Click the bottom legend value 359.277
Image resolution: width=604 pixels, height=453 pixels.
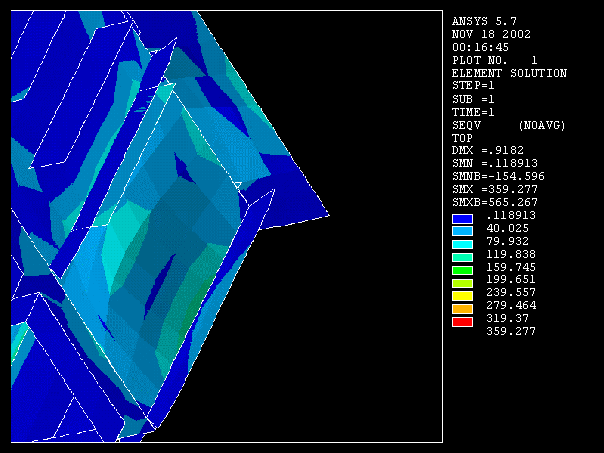coord(511,331)
